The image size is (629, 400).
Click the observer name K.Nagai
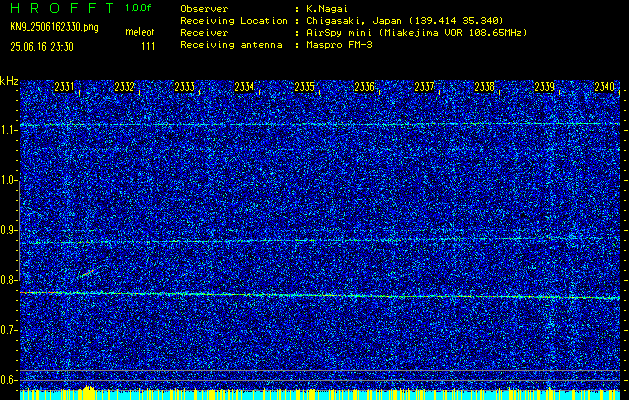pos(328,9)
